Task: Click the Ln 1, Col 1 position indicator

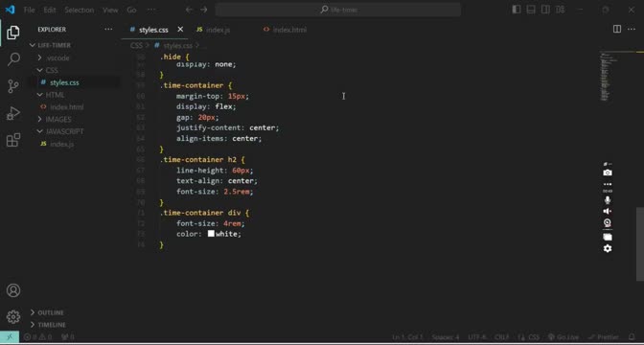Action: tap(407, 337)
